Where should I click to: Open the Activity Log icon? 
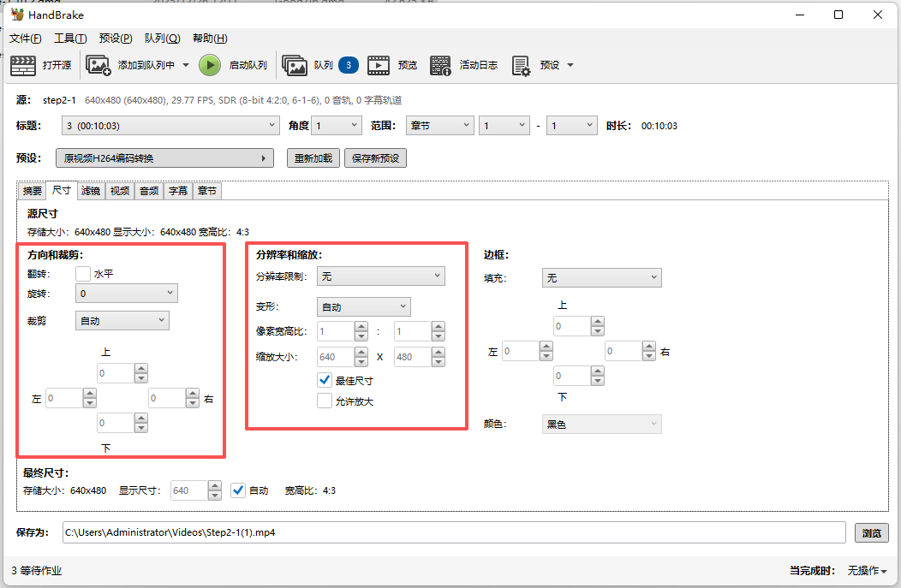[440, 65]
